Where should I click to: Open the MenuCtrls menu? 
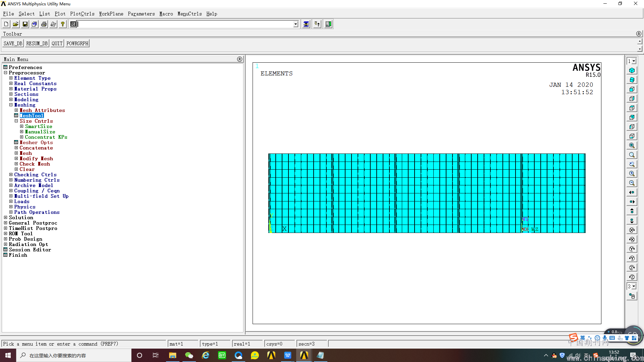click(190, 14)
